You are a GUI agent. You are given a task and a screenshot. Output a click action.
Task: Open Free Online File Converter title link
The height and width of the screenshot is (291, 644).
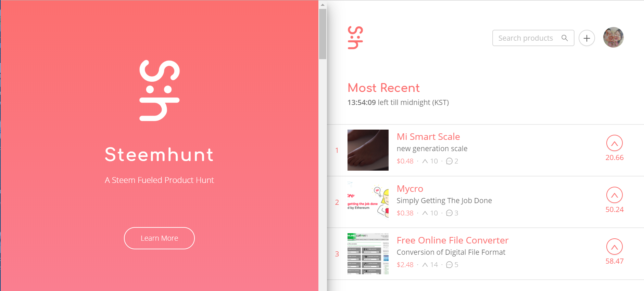(453, 240)
